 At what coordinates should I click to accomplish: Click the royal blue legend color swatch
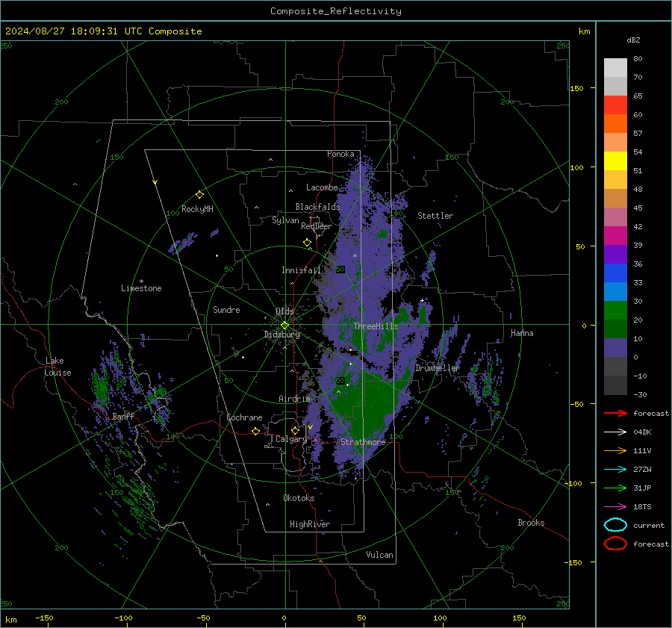click(x=615, y=273)
